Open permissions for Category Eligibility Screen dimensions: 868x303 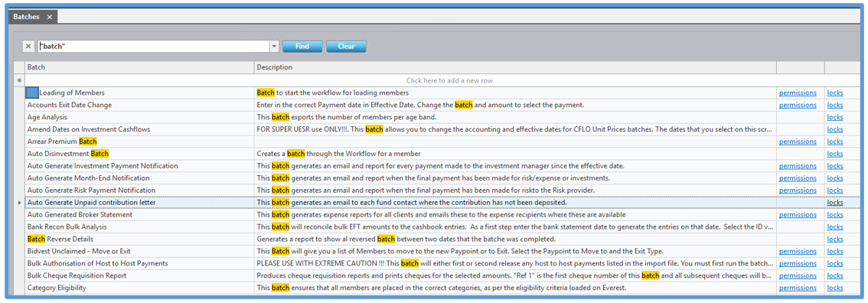point(798,288)
